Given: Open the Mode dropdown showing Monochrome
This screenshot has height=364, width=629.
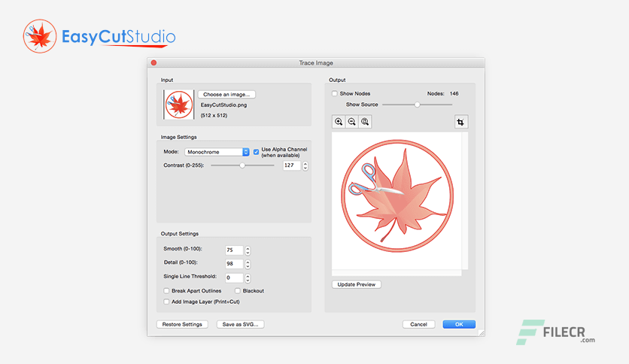Looking at the screenshot, I should [x=217, y=152].
